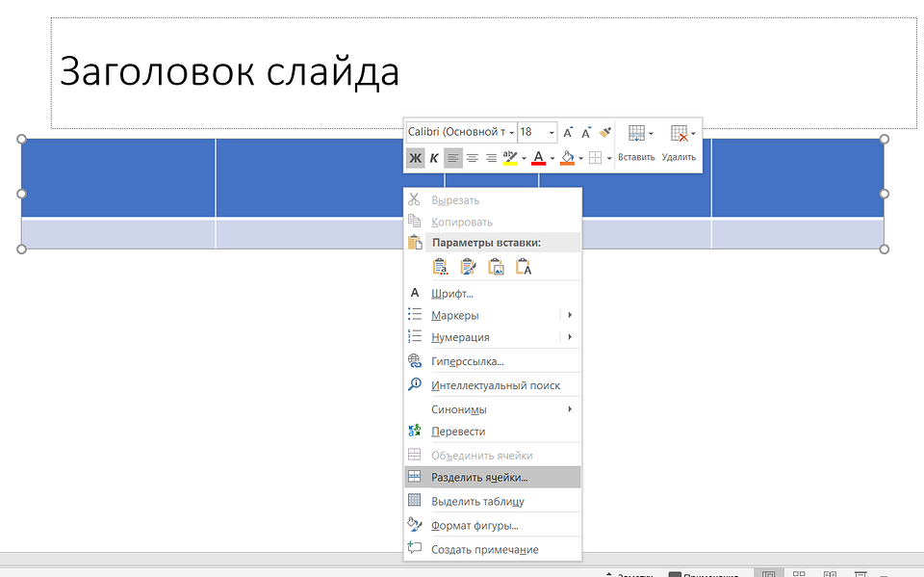This screenshot has width=924, height=577.
Task: Open the Calibri font name dropdown
Action: pyautogui.click(x=511, y=132)
